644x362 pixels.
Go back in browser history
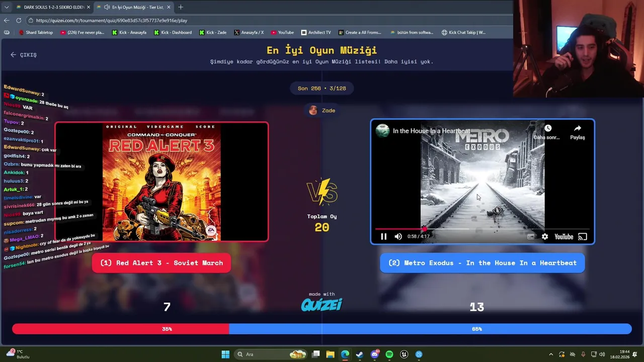click(7, 21)
